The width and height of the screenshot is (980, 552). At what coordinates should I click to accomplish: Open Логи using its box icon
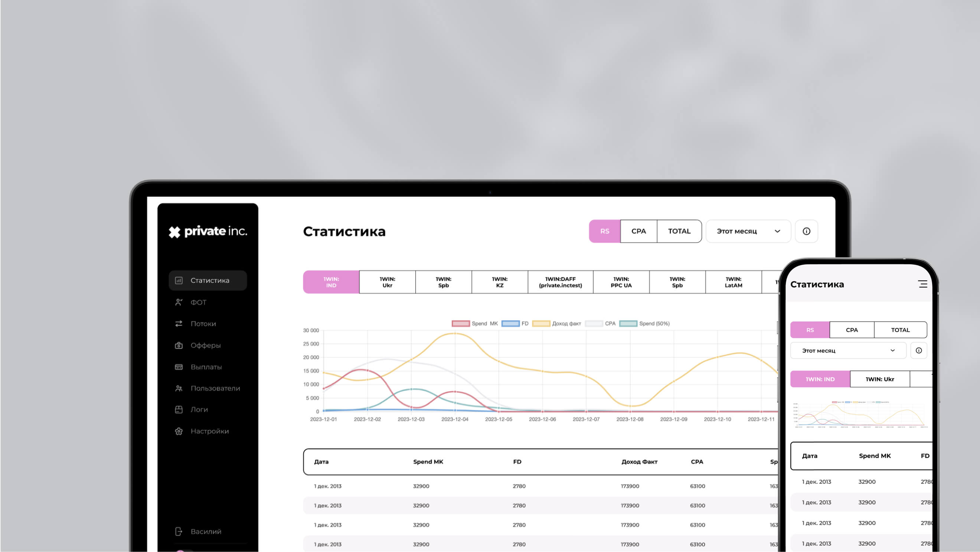coord(179,409)
